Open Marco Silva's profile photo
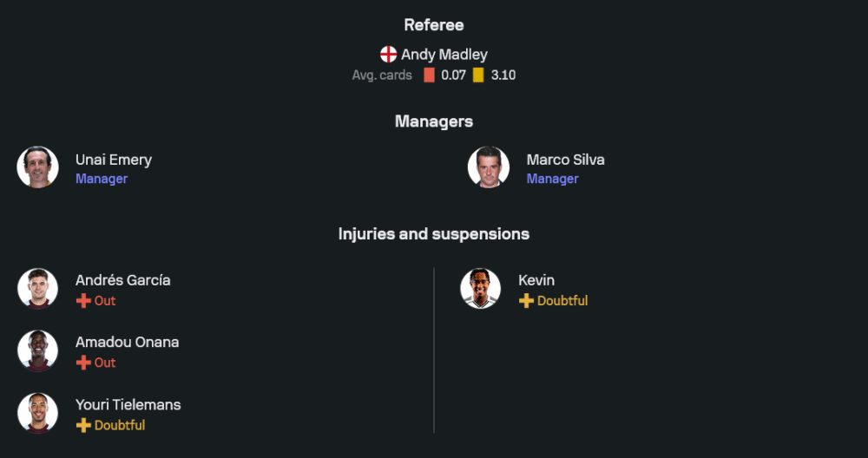Screen dimensions: 868x458 (x=489, y=167)
